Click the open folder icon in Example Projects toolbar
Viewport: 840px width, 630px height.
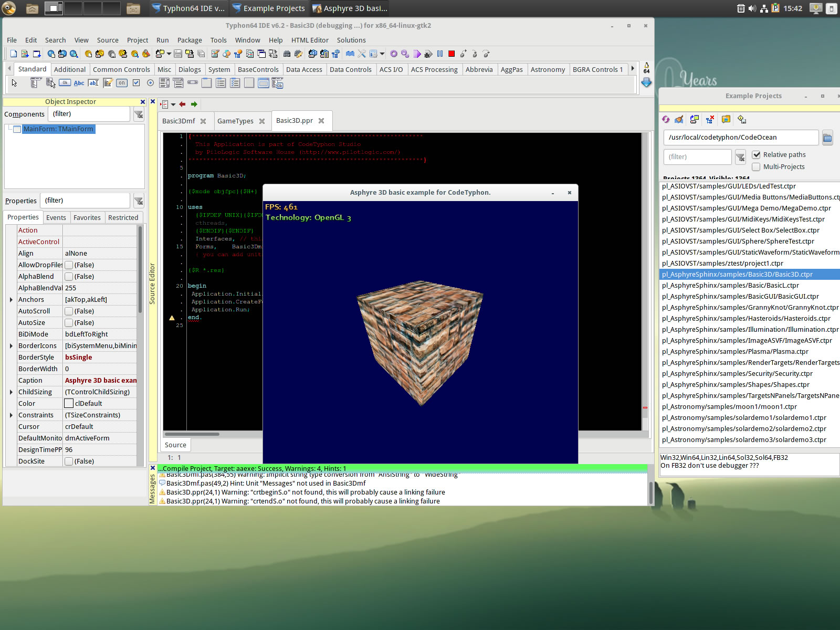tap(726, 119)
